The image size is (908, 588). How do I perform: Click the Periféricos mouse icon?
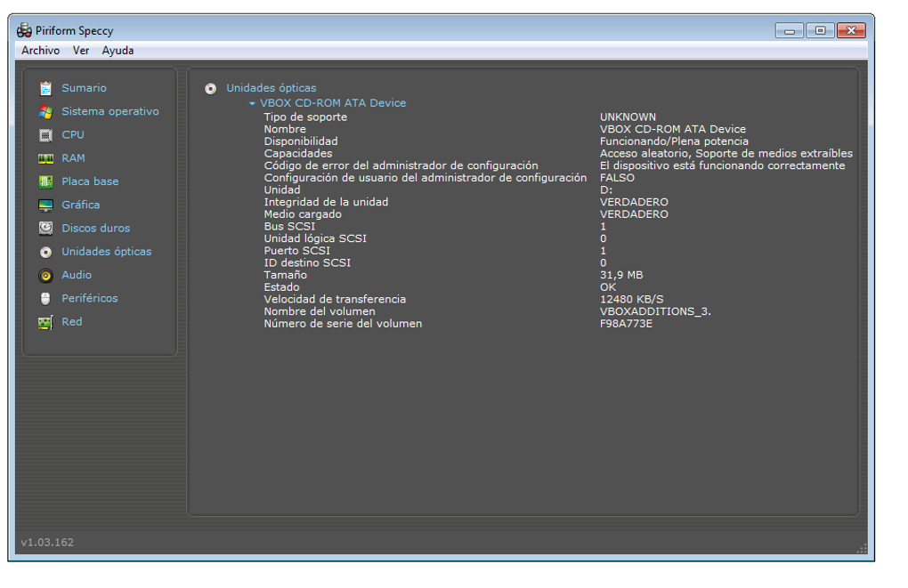(45, 299)
